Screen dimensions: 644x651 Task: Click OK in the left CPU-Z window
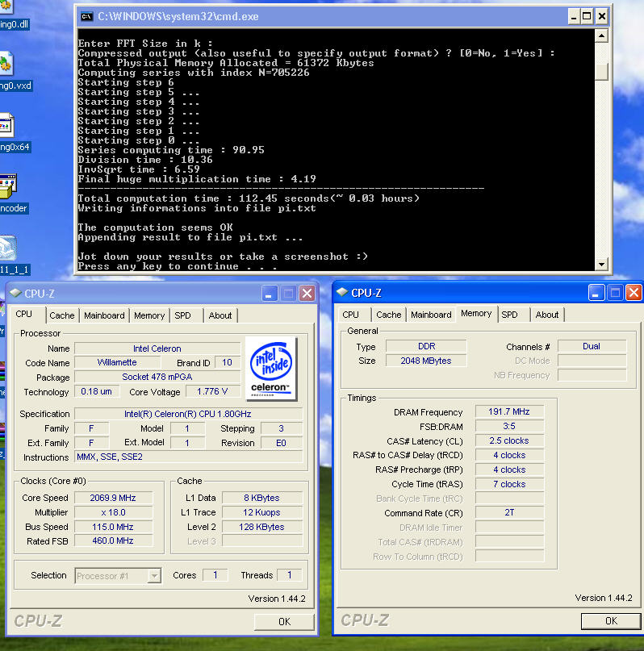[284, 621]
